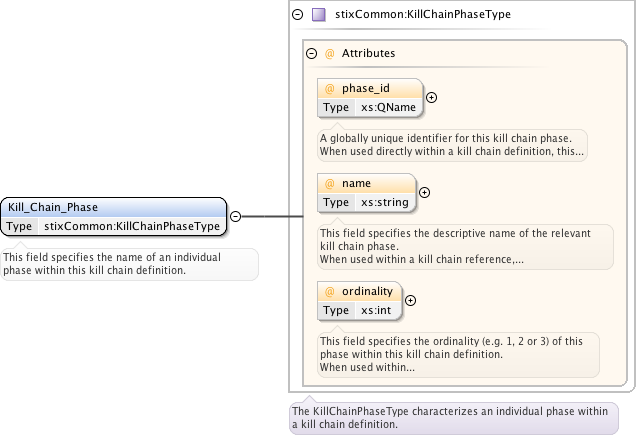Expand the phase_id attribute plus button
The image size is (637, 438).
432,97
